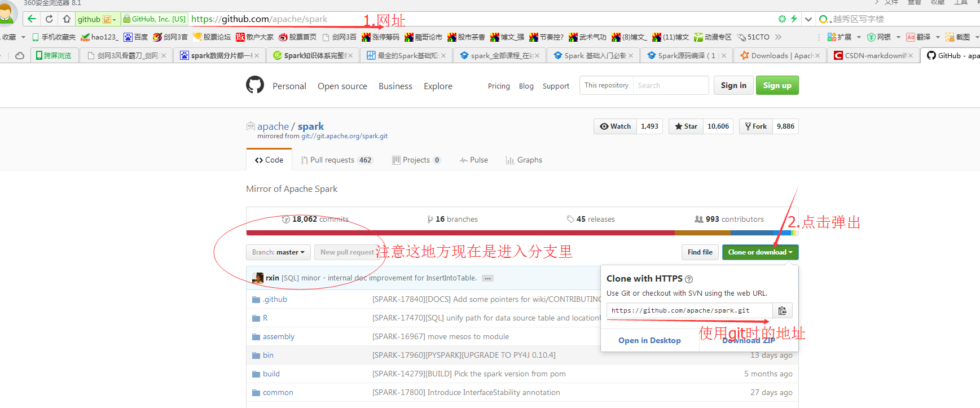Screen dimensions: 980x408
Task: Expand the address bar history dropdown arrow
Action: coord(808,19)
